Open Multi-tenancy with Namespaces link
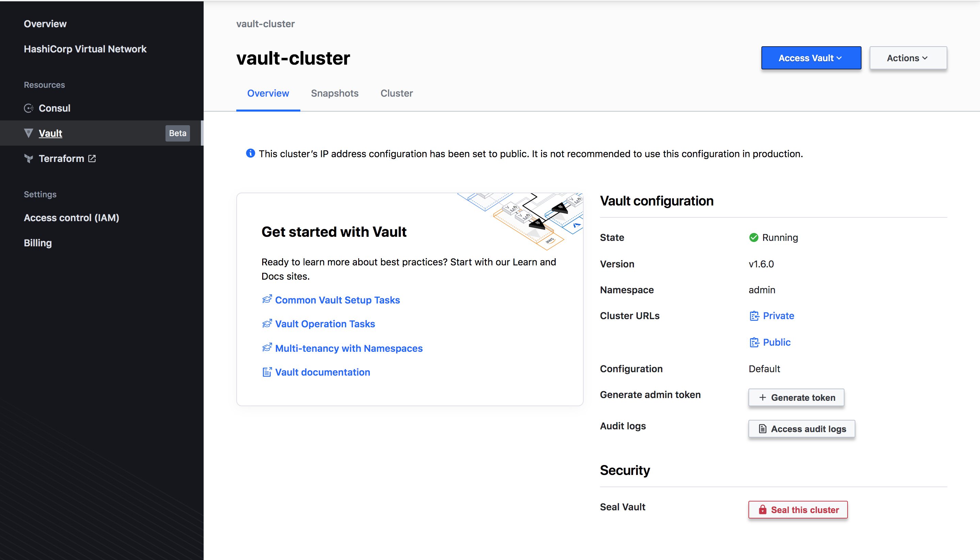This screenshot has width=980, height=560. pyautogui.click(x=349, y=348)
